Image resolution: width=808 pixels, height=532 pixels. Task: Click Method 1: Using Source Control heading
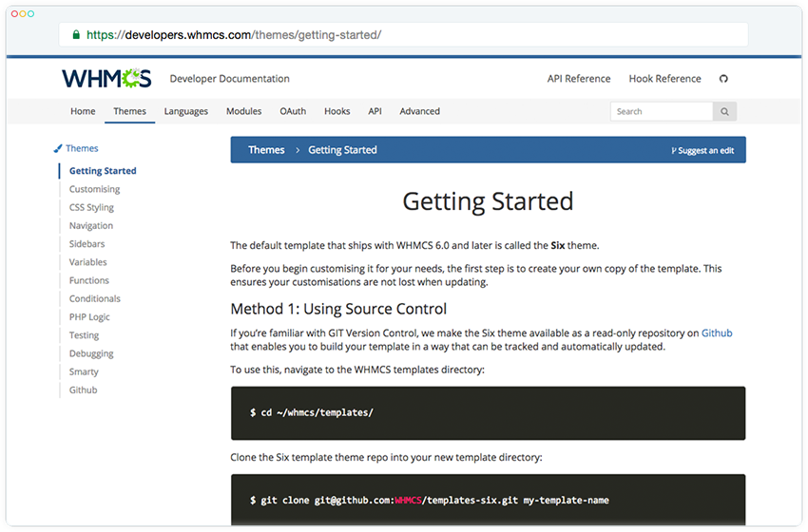[338, 309]
